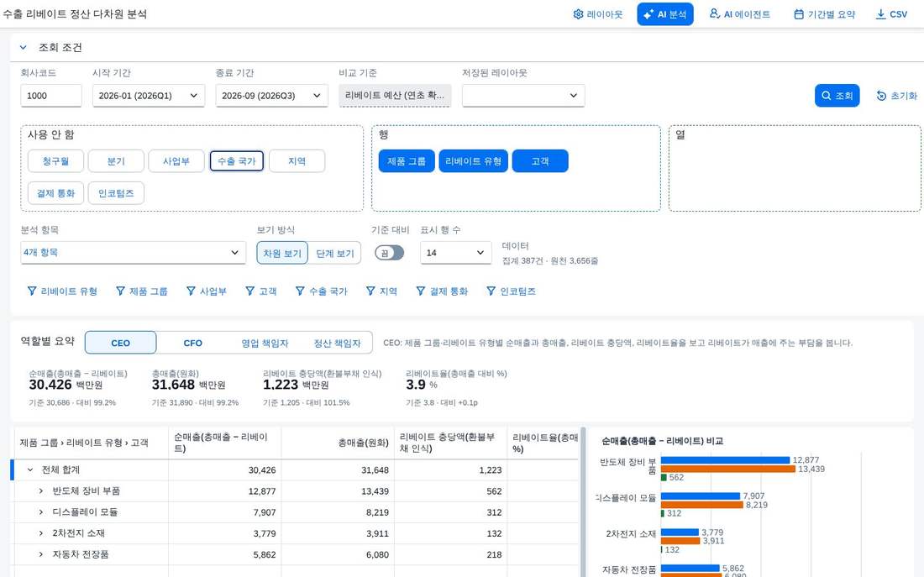924x577 pixels.
Task: Switch to 단계 보기 mode
Action: pos(334,253)
